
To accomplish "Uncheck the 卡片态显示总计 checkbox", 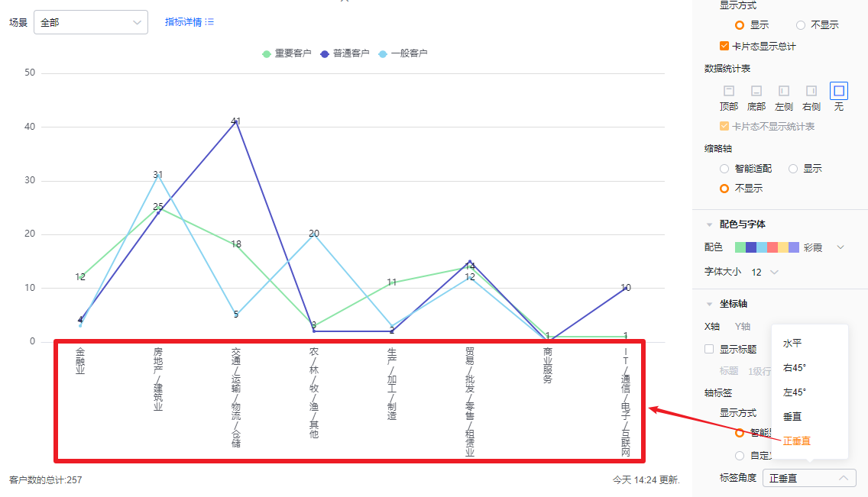I will click(x=724, y=46).
